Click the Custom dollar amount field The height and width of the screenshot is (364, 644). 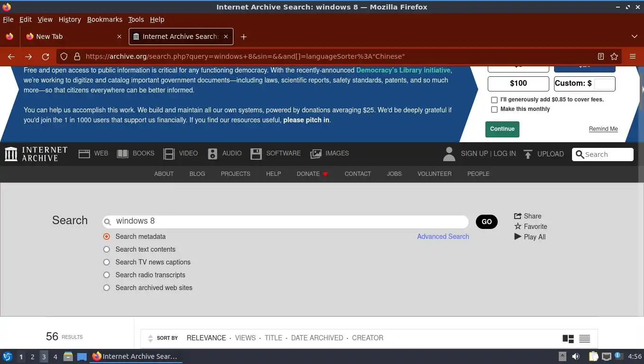[604, 84]
